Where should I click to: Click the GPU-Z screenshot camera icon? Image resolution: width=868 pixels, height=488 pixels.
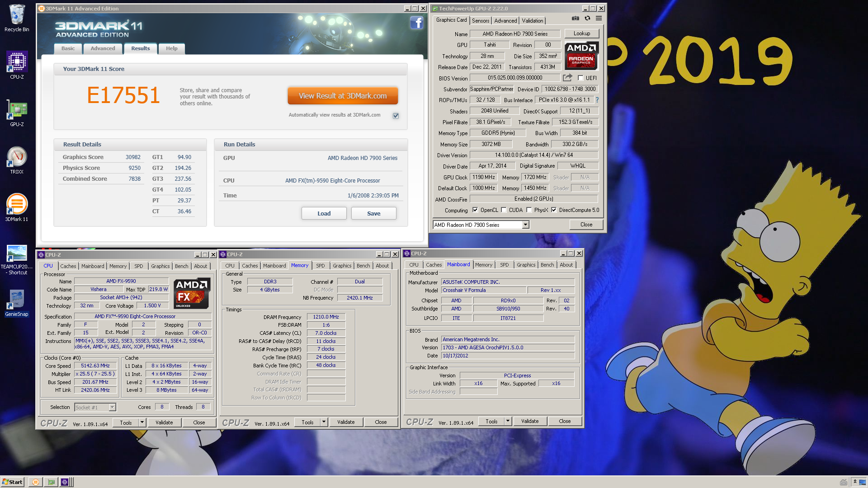pyautogui.click(x=575, y=19)
